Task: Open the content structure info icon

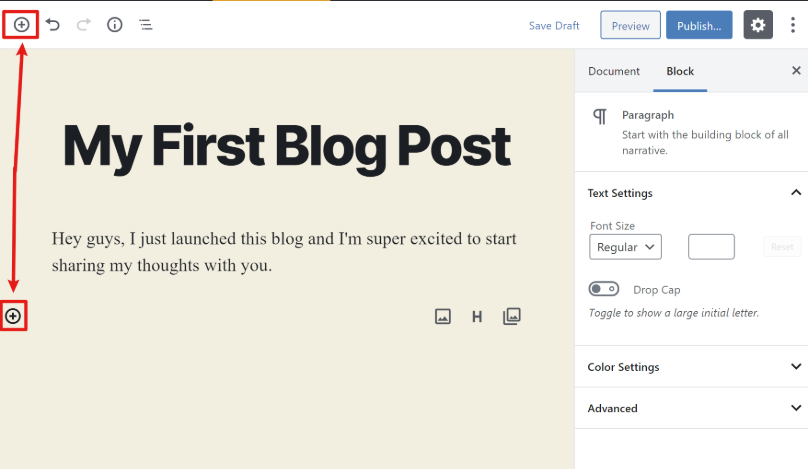Action: (x=114, y=25)
